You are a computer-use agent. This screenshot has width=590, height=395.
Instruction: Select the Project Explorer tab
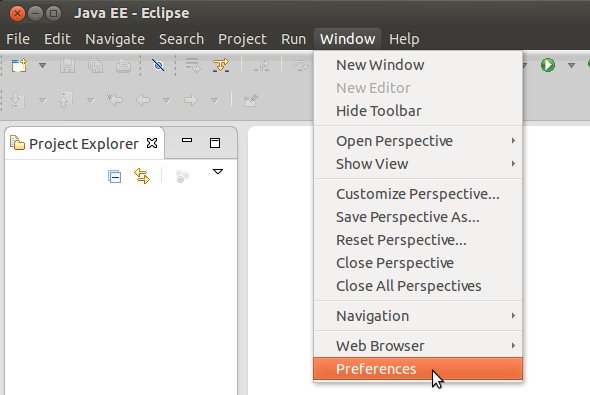tap(84, 144)
